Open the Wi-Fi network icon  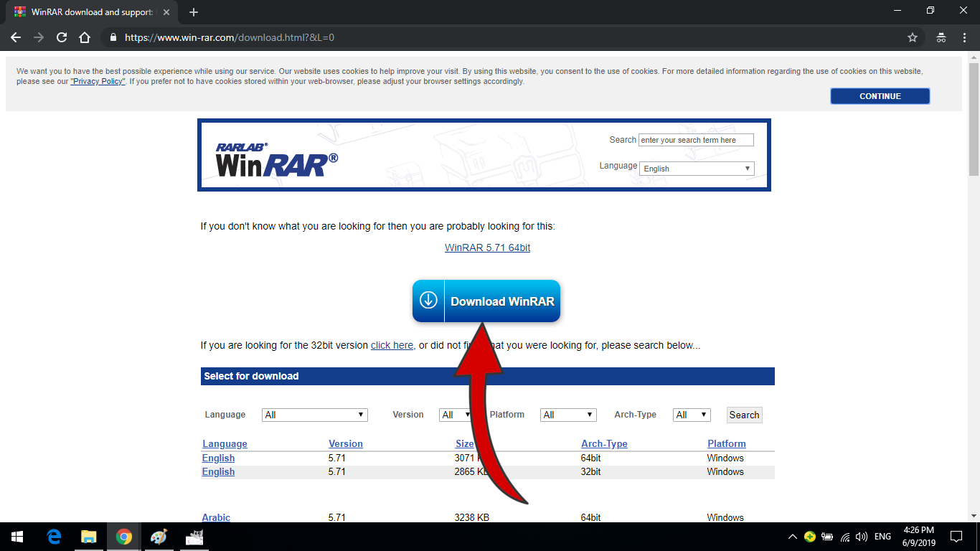(845, 537)
